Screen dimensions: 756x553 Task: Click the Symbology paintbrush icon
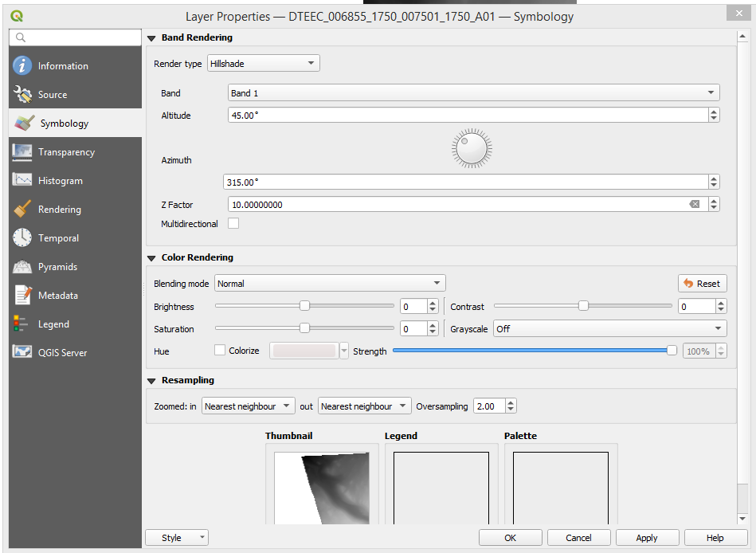click(24, 123)
